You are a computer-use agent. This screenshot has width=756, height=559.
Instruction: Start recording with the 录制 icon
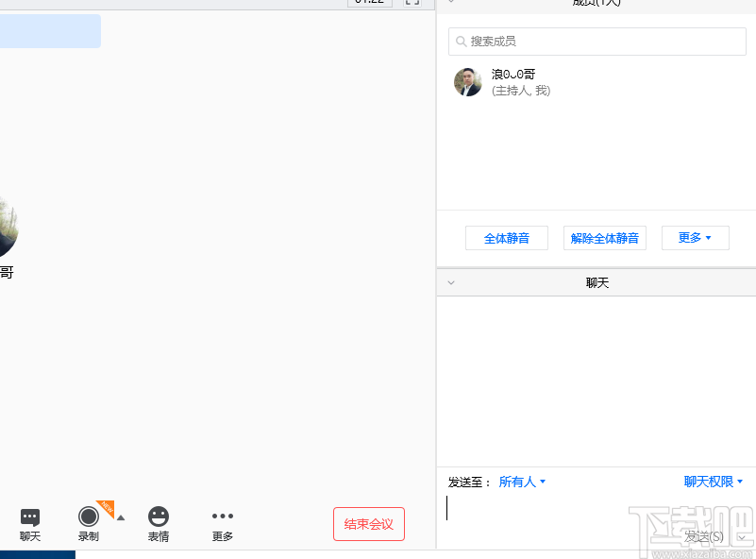[87, 517]
